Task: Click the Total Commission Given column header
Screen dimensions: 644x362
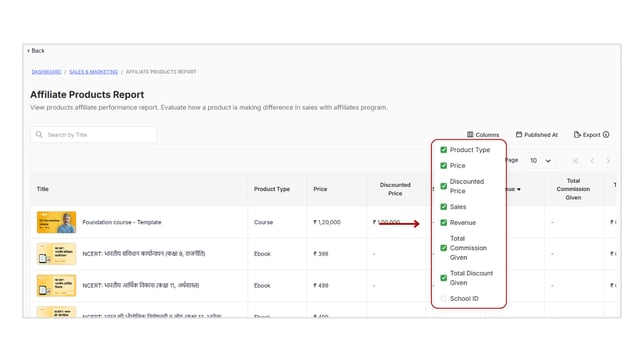Action: coord(573,189)
